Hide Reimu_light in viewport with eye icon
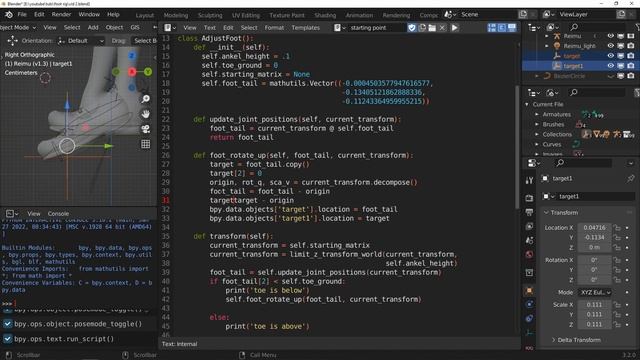Image resolution: width=640 pixels, height=360 pixels. 611,46
